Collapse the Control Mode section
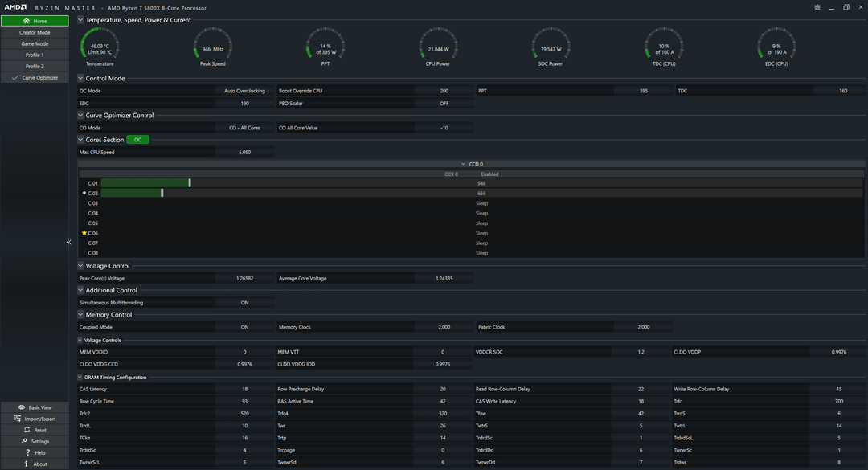868x470 pixels. coord(80,78)
